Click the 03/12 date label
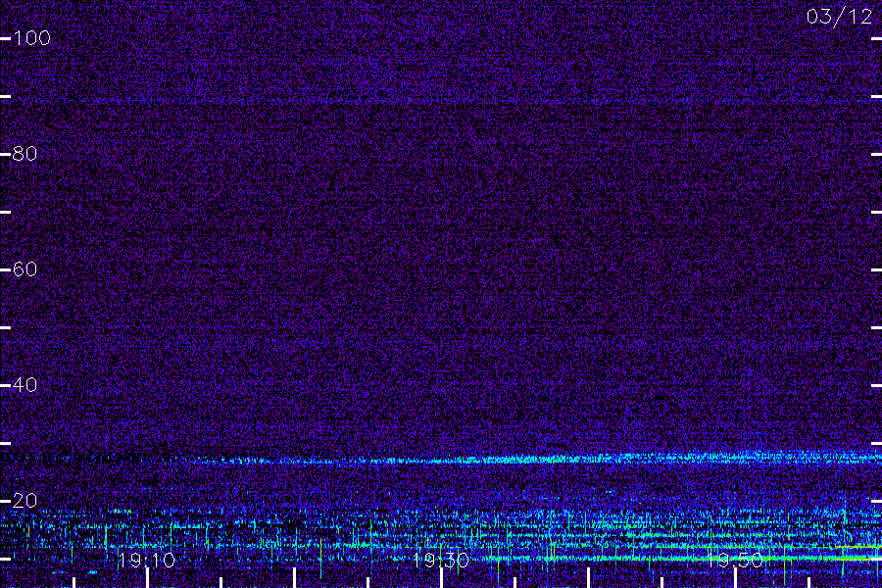Screen dimensions: 882x588 click(x=839, y=17)
